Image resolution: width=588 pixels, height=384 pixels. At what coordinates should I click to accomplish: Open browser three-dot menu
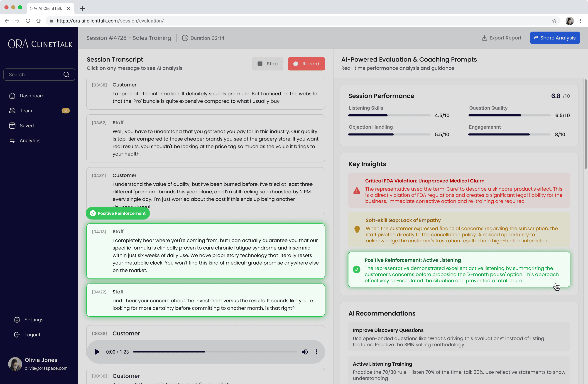point(581,21)
